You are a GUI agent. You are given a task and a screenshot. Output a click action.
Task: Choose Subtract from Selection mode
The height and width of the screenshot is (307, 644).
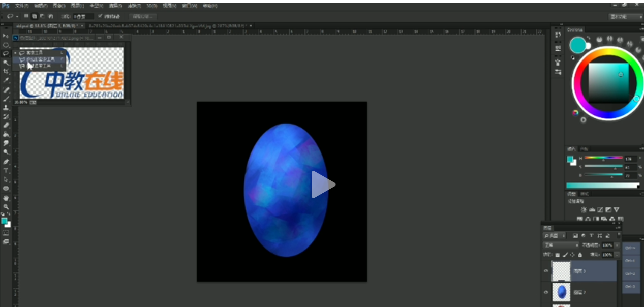point(42,16)
